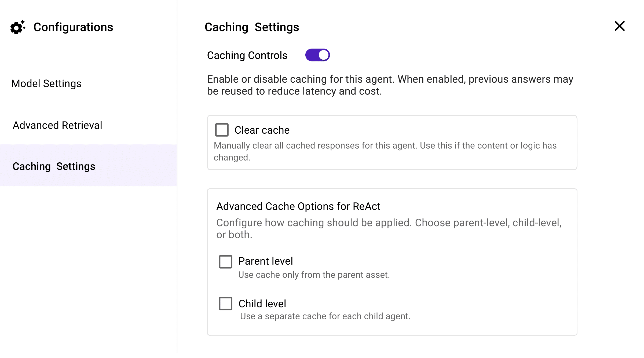Click the Configurations sidebar title

(73, 27)
